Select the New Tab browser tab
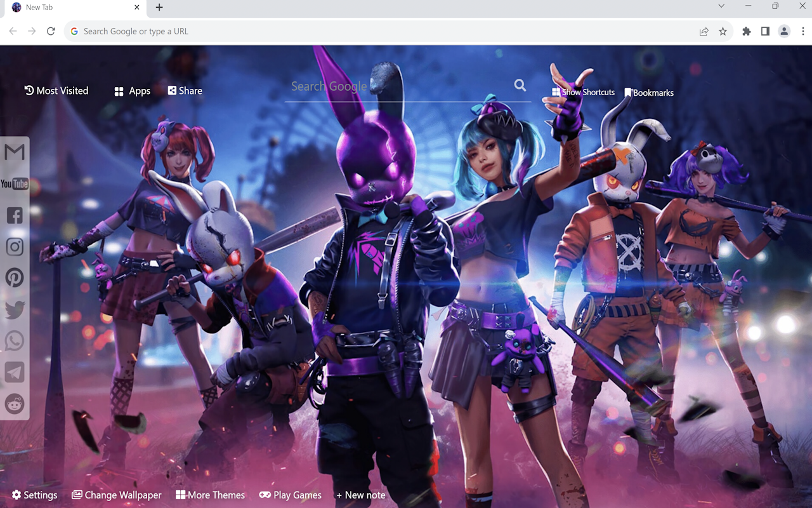812x508 pixels. [76, 8]
